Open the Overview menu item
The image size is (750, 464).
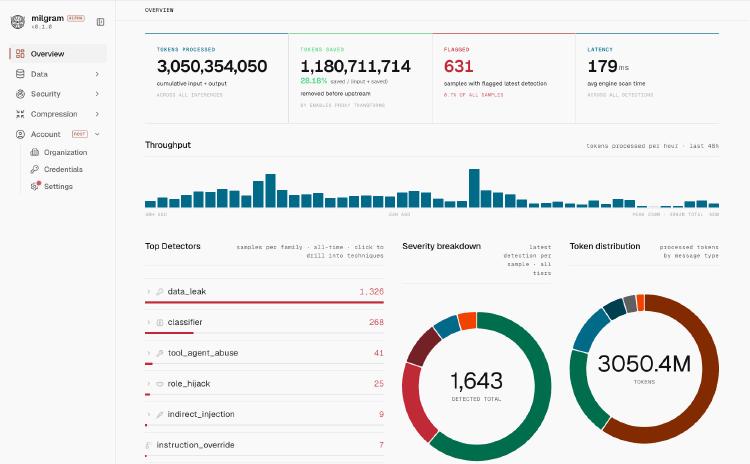pyautogui.click(x=58, y=54)
